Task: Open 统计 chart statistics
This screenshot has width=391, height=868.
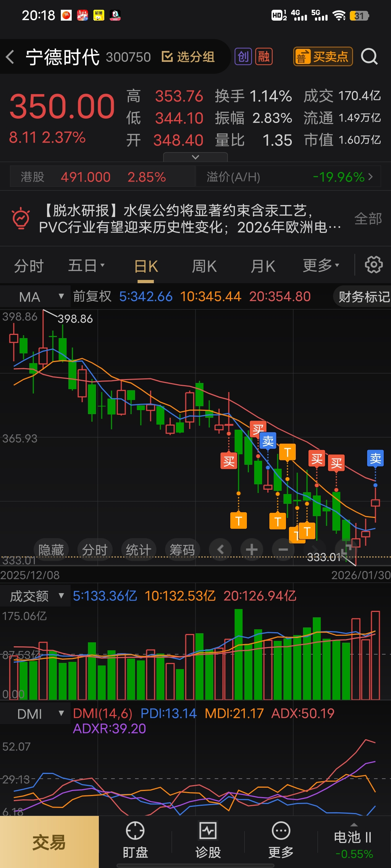Action: (138, 550)
